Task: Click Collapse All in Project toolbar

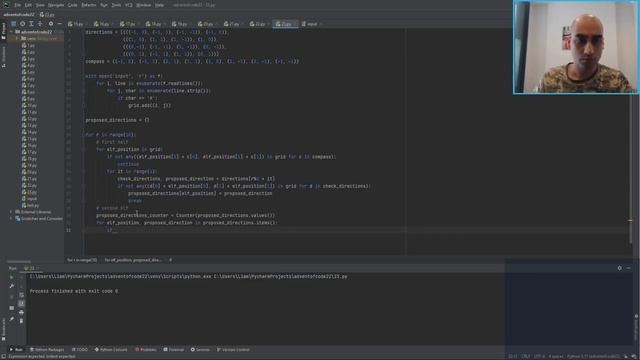Action: 40,24
